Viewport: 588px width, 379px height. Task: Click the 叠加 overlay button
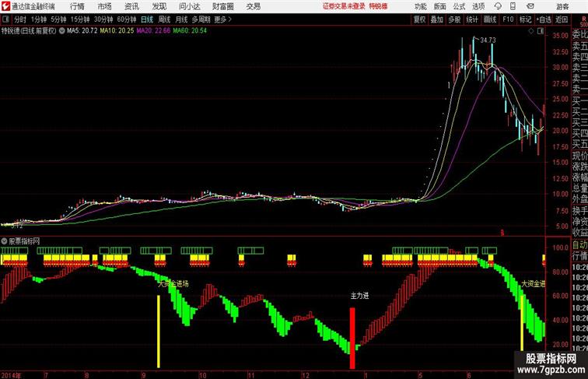click(437, 19)
